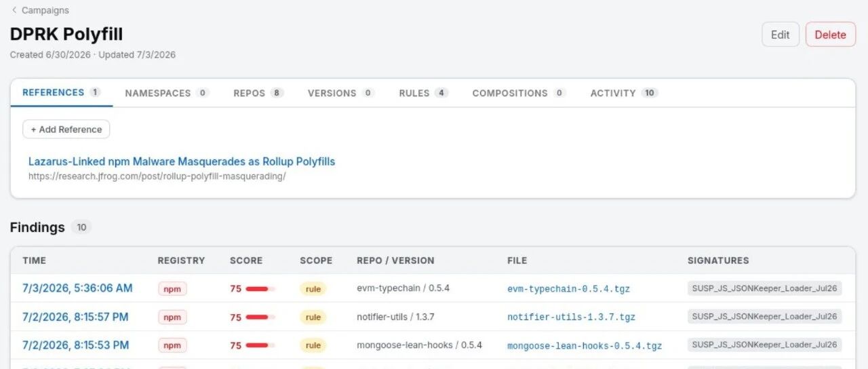Open the Repos tab

click(x=258, y=93)
